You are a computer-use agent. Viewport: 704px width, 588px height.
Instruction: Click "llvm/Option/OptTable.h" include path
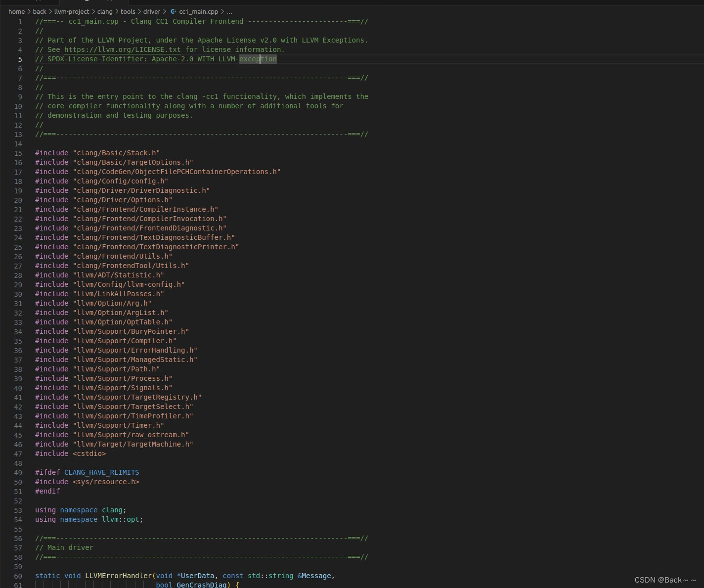(x=123, y=322)
